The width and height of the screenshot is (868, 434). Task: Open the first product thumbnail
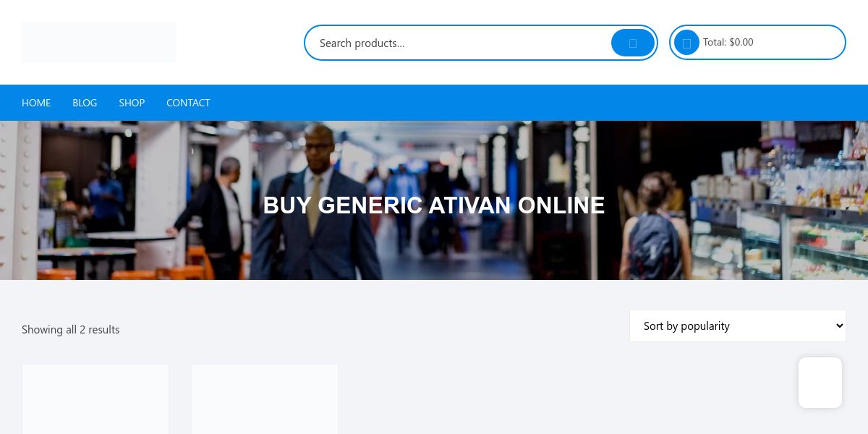tap(95, 399)
